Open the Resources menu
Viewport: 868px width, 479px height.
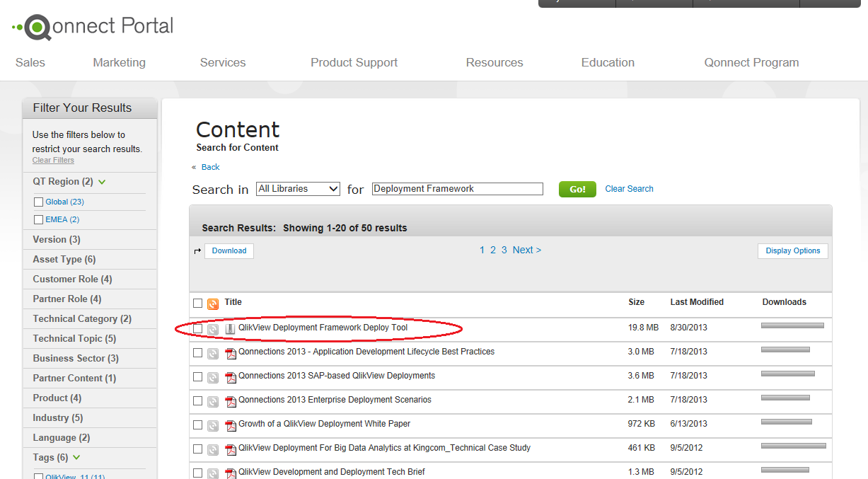[x=494, y=63]
